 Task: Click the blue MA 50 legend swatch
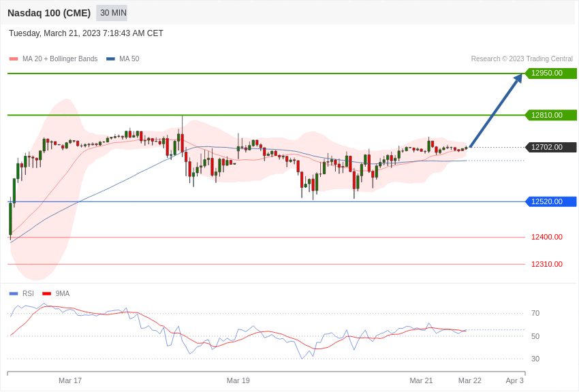pyautogui.click(x=110, y=59)
